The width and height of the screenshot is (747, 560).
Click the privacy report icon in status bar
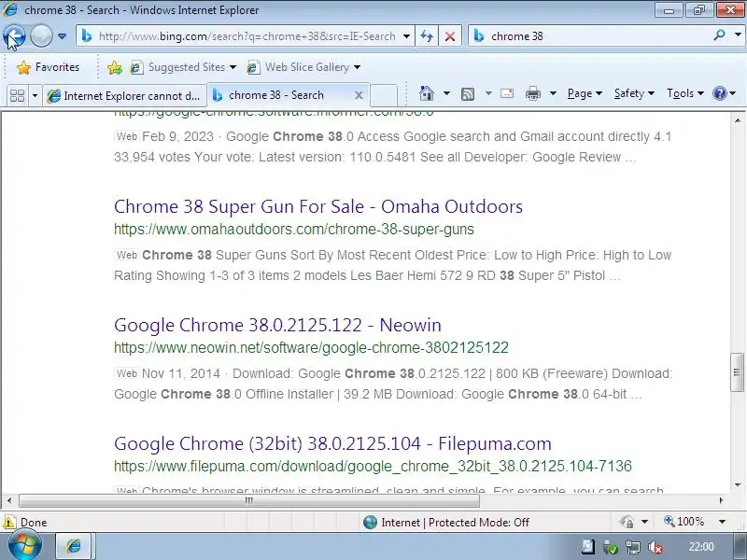point(627,523)
